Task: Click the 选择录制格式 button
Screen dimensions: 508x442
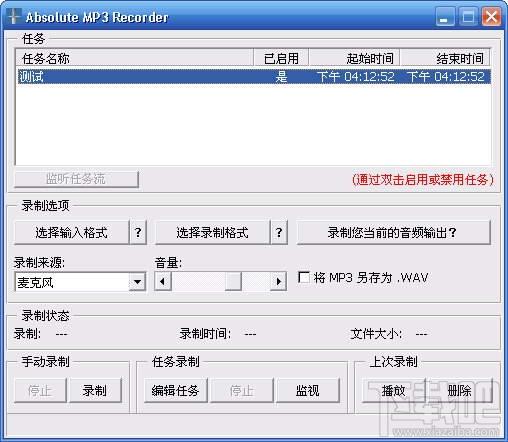Action: click(x=212, y=232)
